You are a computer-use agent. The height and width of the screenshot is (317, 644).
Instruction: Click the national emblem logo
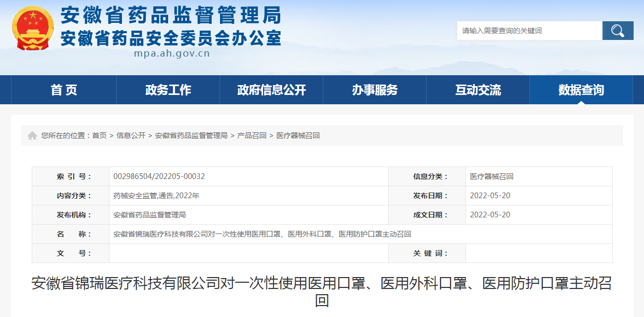(x=33, y=28)
